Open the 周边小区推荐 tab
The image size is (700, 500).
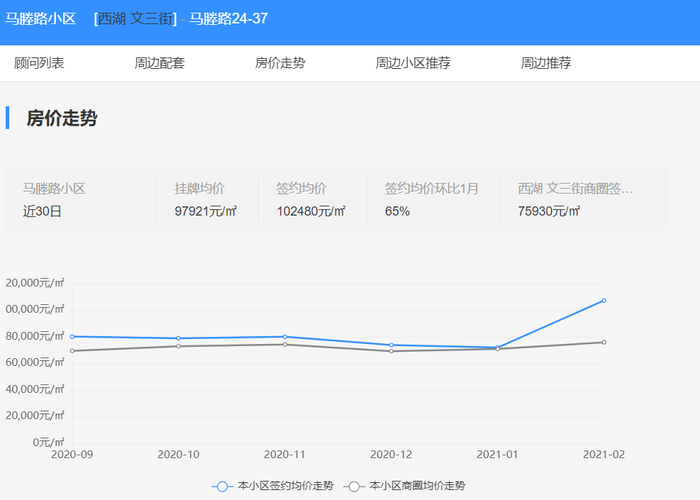tap(413, 63)
